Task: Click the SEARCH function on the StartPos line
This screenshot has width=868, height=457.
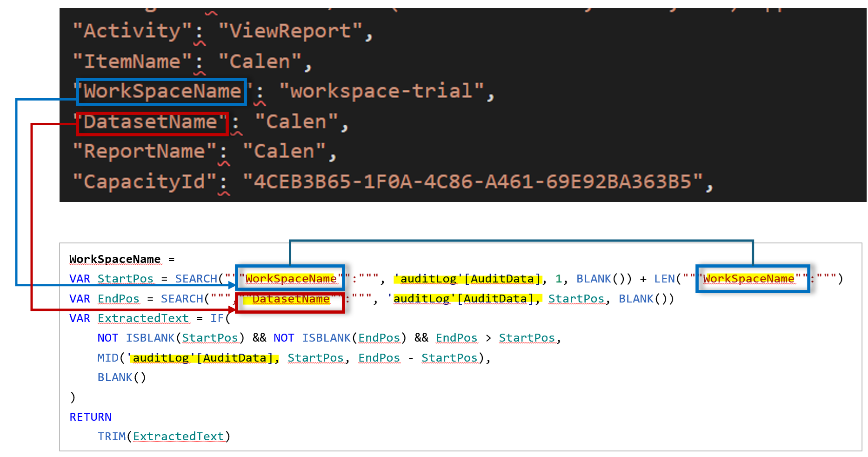Action: (x=196, y=279)
